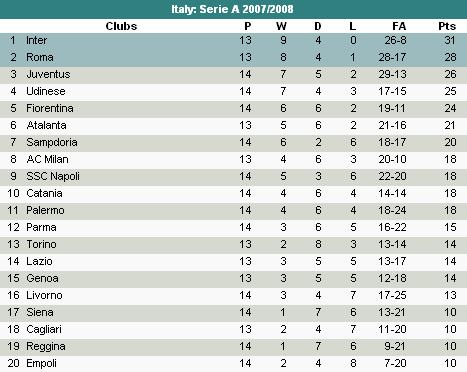Click the Lazio club name
The height and width of the screenshot is (372, 467).
point(39,261)
